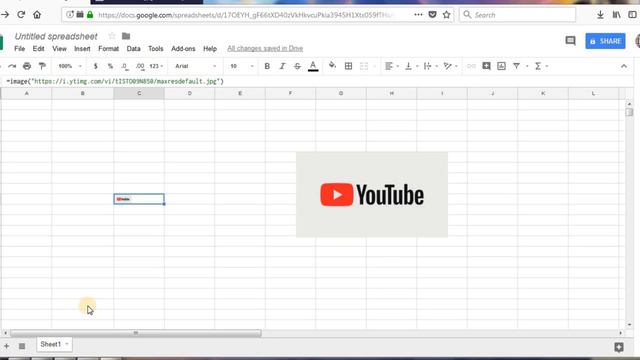Open the Insert menu
The width and height of the screenshot is (640, 360).
(x=82, y=49)
